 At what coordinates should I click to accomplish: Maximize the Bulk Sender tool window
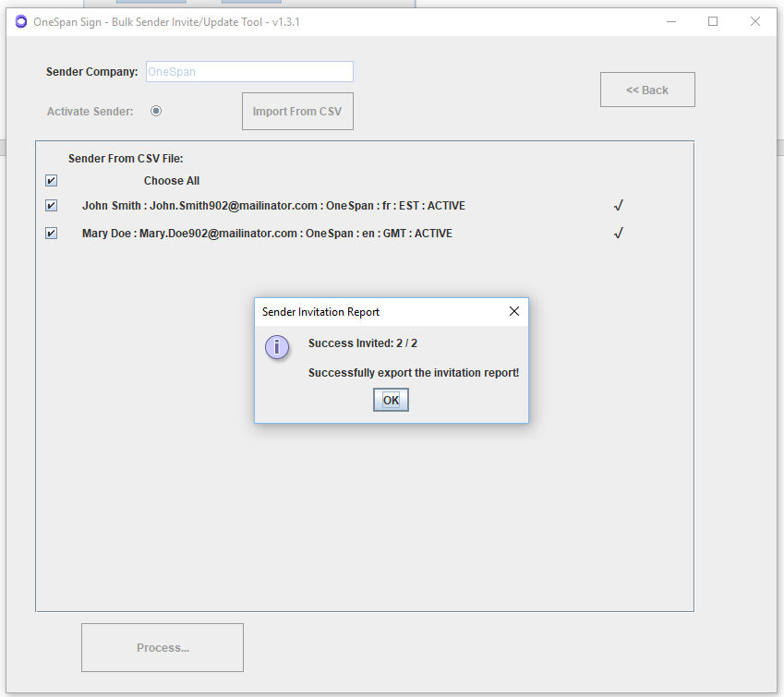[x=713, y=21]
